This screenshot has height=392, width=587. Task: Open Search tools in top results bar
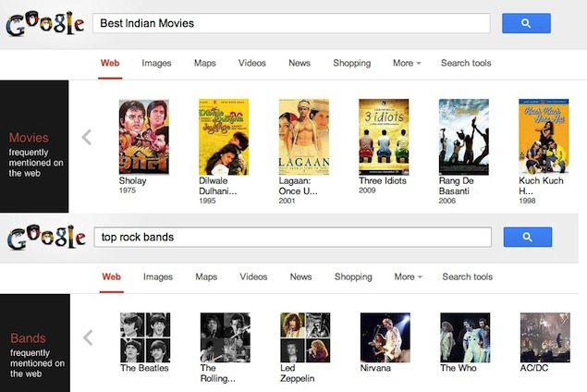coord(466,64)
